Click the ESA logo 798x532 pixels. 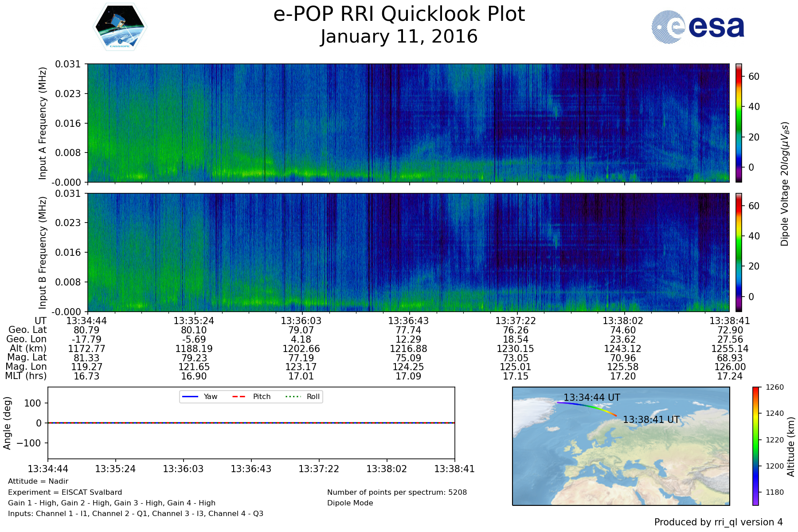pyautogui.click(x=698, y=27)
